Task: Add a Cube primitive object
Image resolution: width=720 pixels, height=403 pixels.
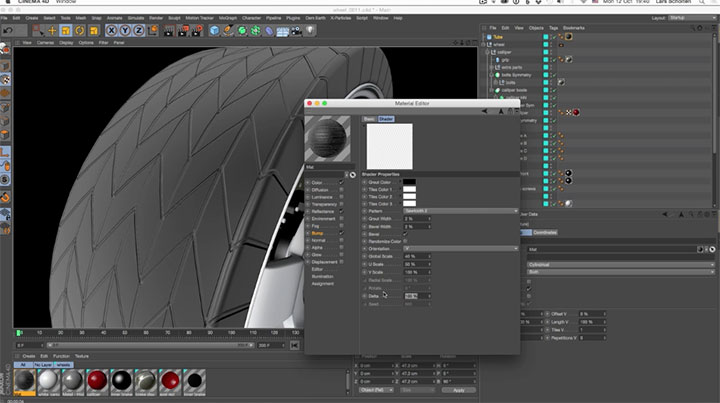Action: click(x=214, y=31)
